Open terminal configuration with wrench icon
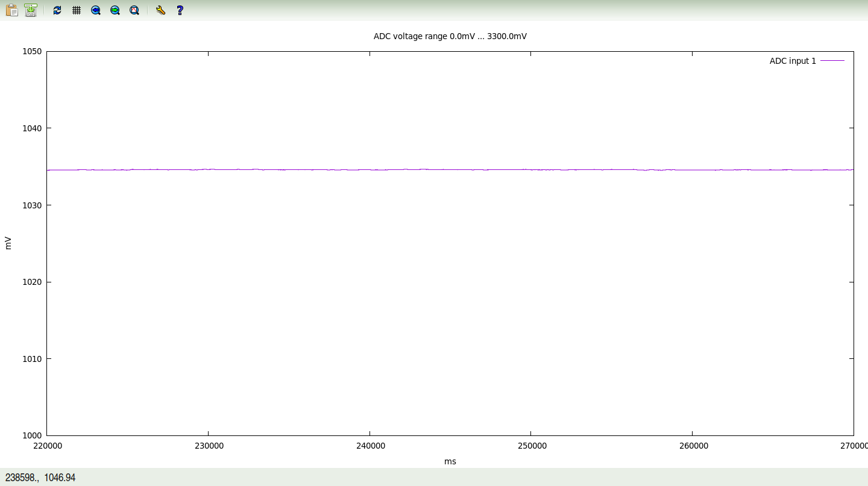Image resolution: width=868 pixels, height=486 pixels. tap(160, 10)
